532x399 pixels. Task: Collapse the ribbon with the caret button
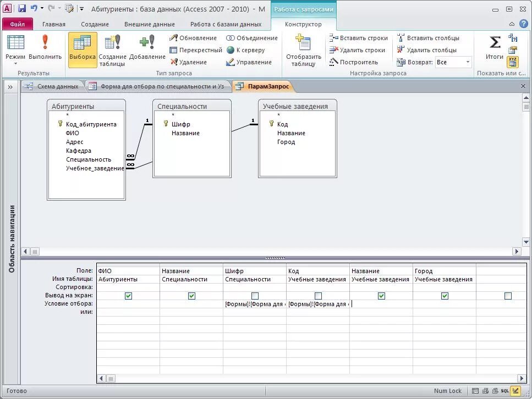[x=512, y=24]
